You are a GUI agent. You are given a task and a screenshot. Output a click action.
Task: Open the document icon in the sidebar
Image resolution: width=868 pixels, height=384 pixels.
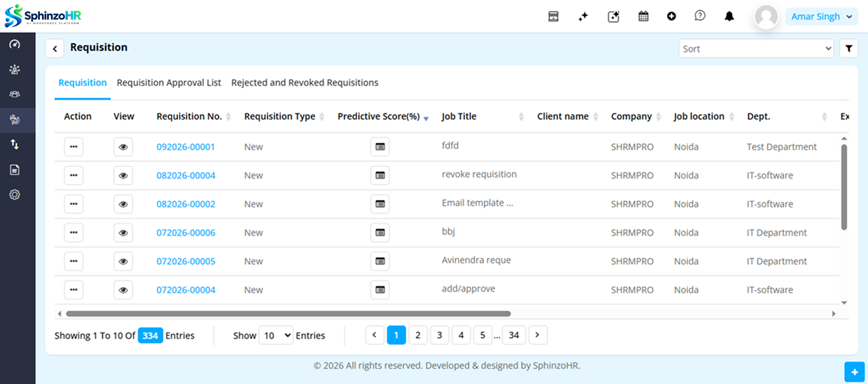[x=15, y=170]
